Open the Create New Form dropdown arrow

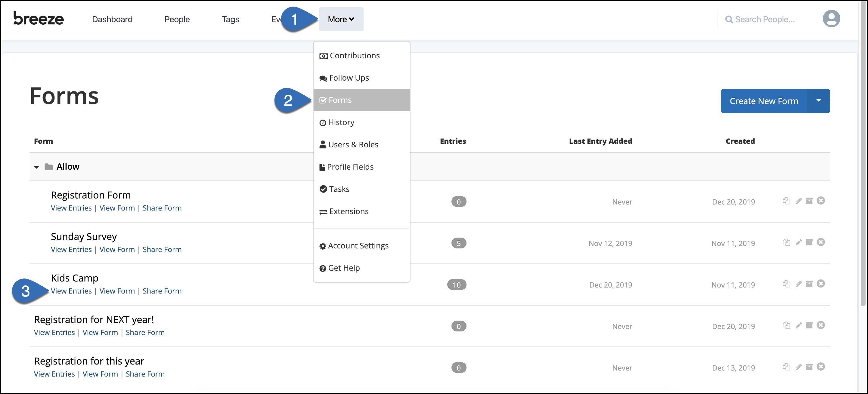coord(819,101)
